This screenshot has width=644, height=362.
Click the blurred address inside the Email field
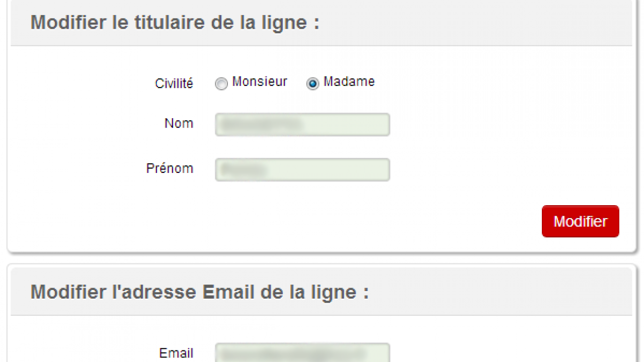coord(289,353)
